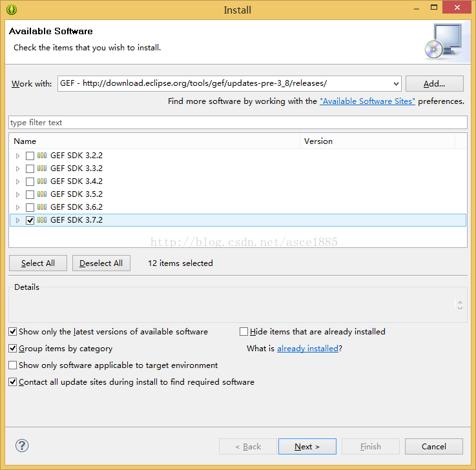
Task: Select the GEF SDK 3.7.2 row label
Action: coord(76,220)
